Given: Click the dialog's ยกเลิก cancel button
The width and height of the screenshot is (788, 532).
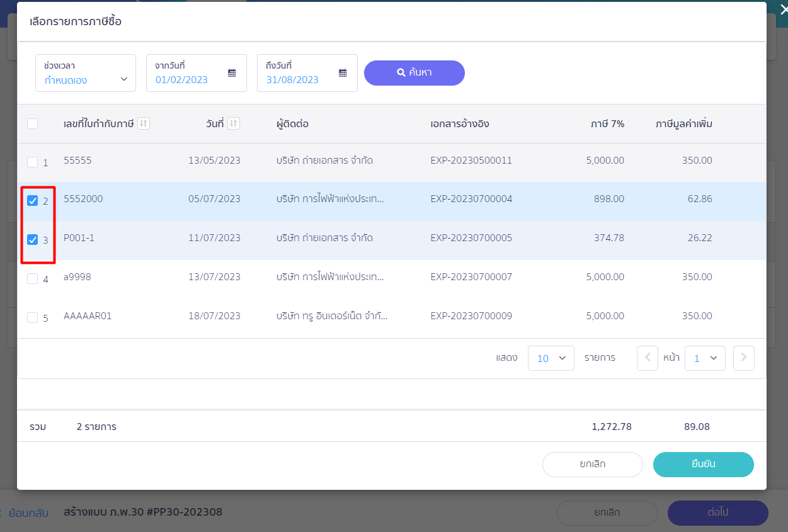Looking at the screenshot, I should pos(593,465).
